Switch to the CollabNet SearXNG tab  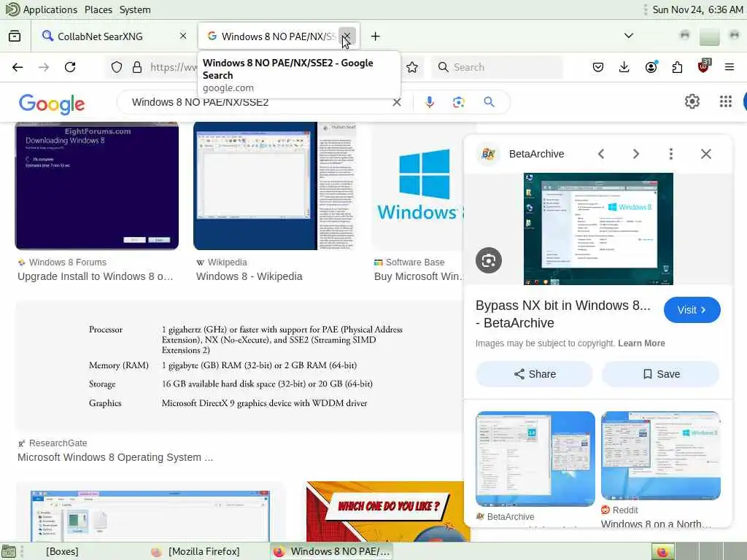tap(113, 36)
